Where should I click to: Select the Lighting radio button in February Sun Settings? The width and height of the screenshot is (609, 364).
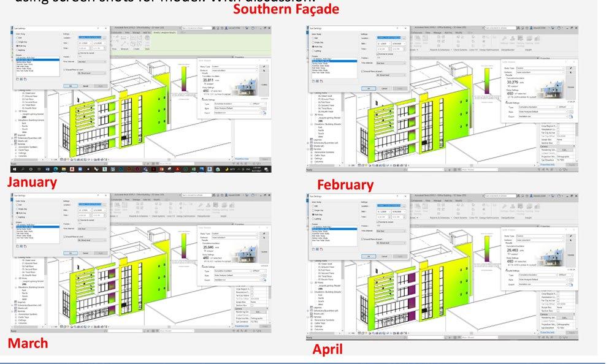(313, 51)
